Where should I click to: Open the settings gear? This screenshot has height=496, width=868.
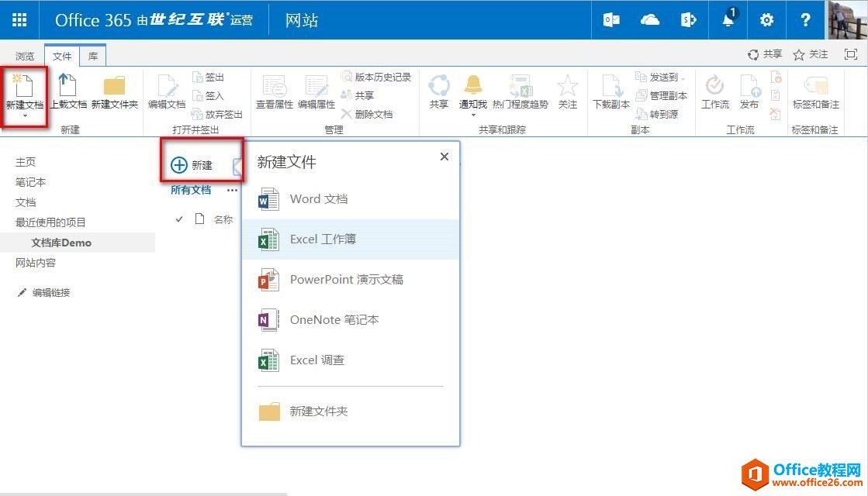coord(766,20)
